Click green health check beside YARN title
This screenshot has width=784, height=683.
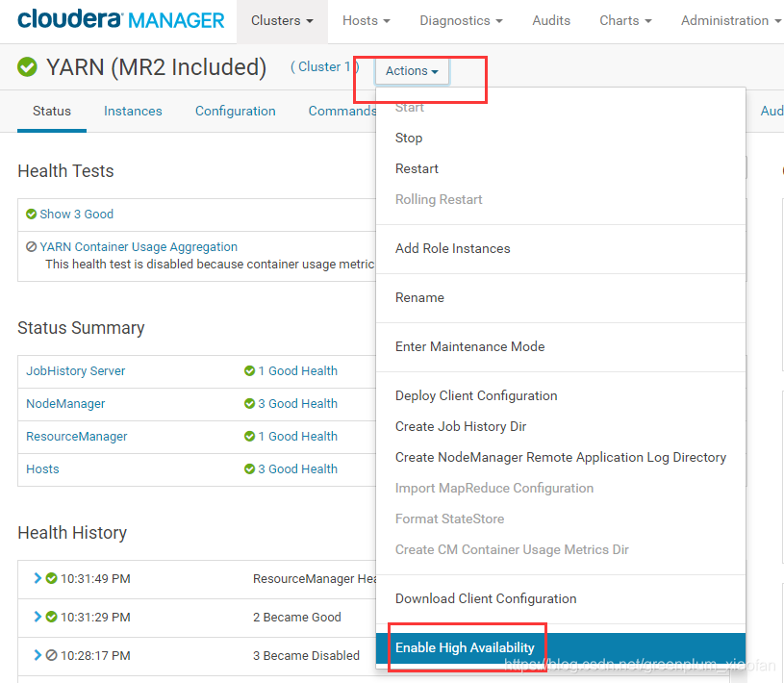click(x=27, y=67)
